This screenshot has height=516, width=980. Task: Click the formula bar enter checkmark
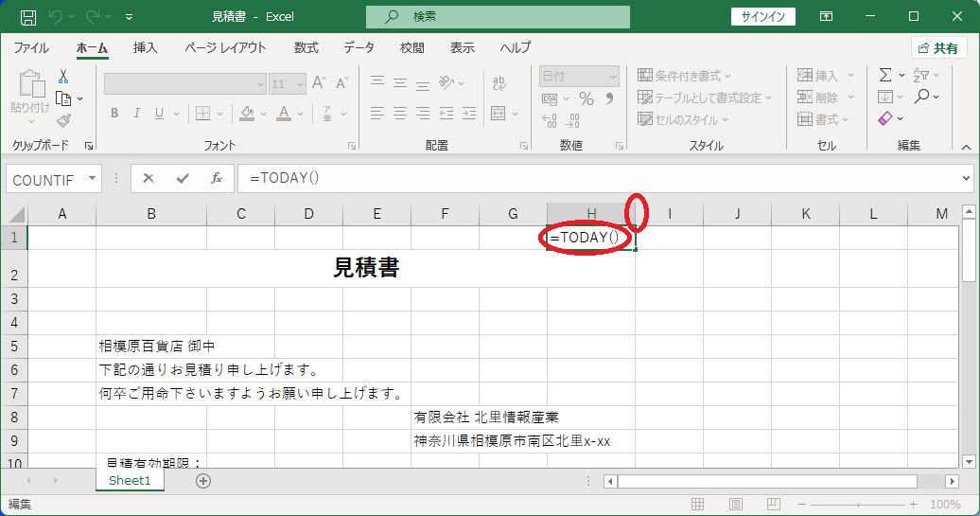click(183, 179)
